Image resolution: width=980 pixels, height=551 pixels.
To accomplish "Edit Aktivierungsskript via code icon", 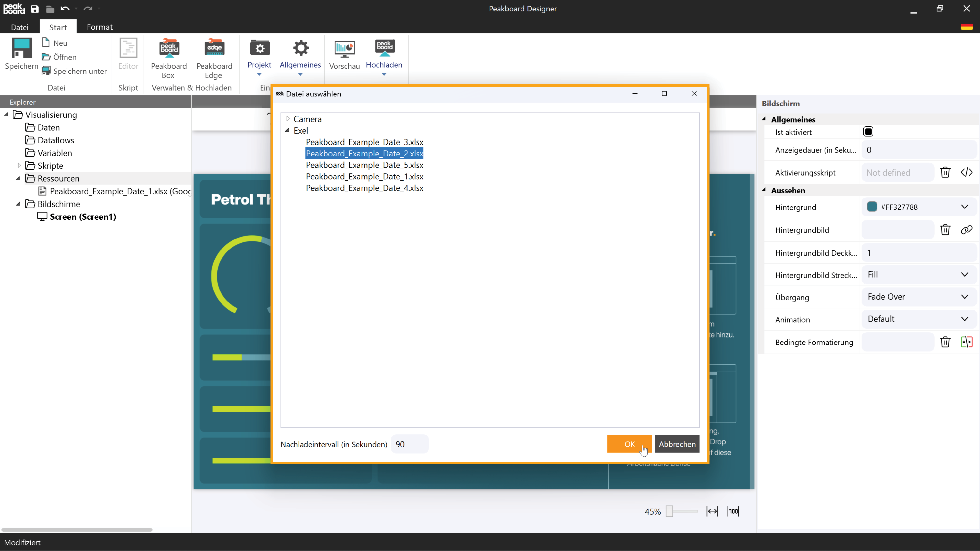I will 966,173.
